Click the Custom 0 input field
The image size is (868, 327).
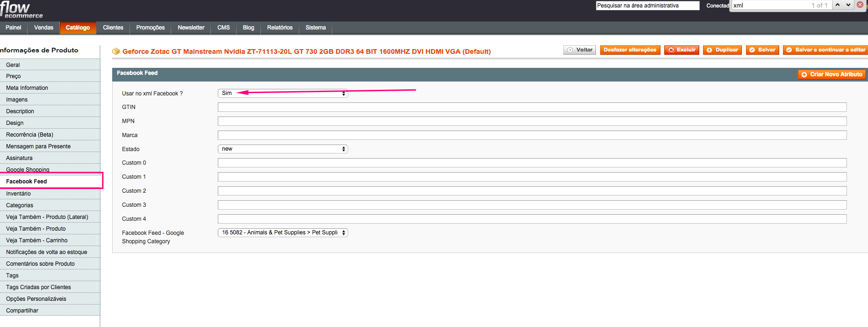(x=532, y=163)
